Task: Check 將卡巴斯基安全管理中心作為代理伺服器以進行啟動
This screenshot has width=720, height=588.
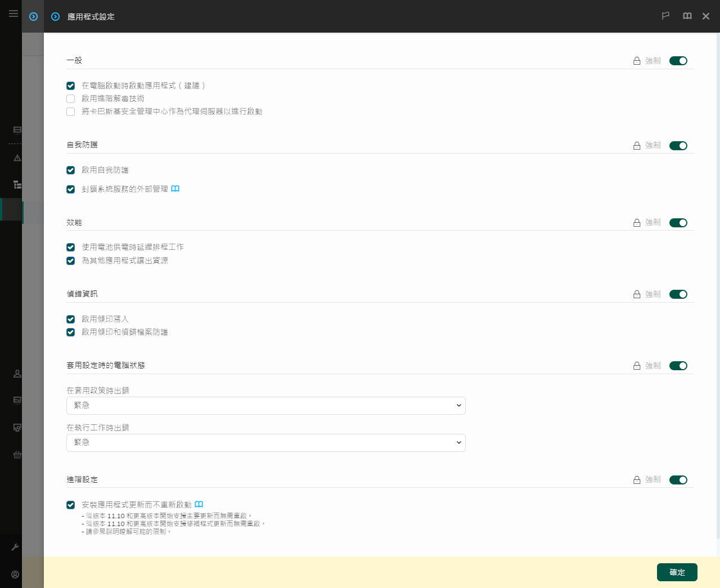Action: (70, 111)
